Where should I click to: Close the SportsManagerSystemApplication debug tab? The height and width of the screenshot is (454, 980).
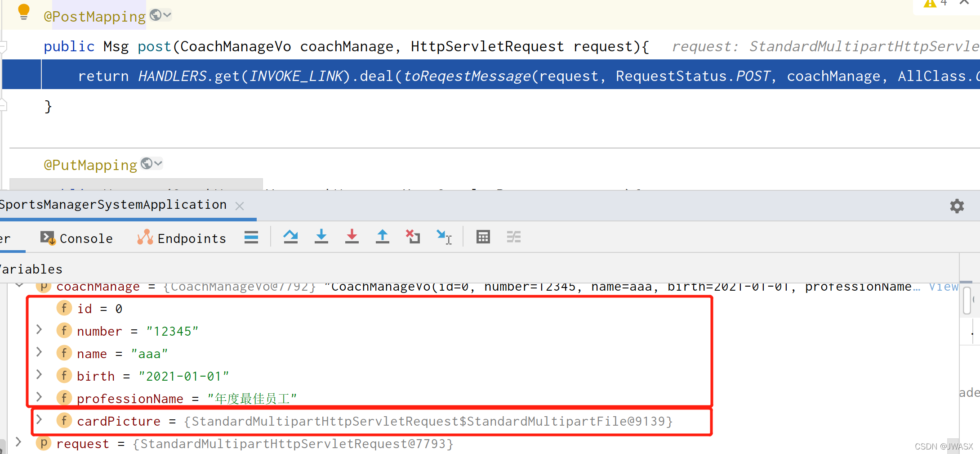240,206
